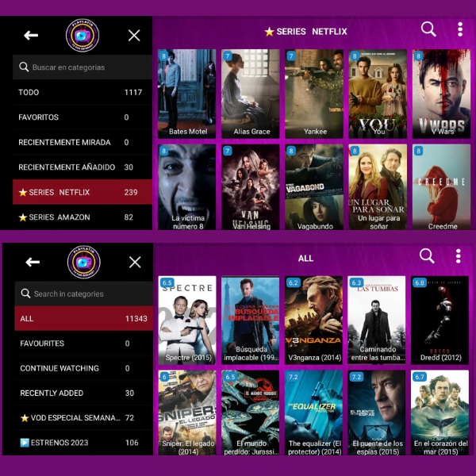
Task: Open Búsqueda implacable poster
Action: tap(251, 321)
